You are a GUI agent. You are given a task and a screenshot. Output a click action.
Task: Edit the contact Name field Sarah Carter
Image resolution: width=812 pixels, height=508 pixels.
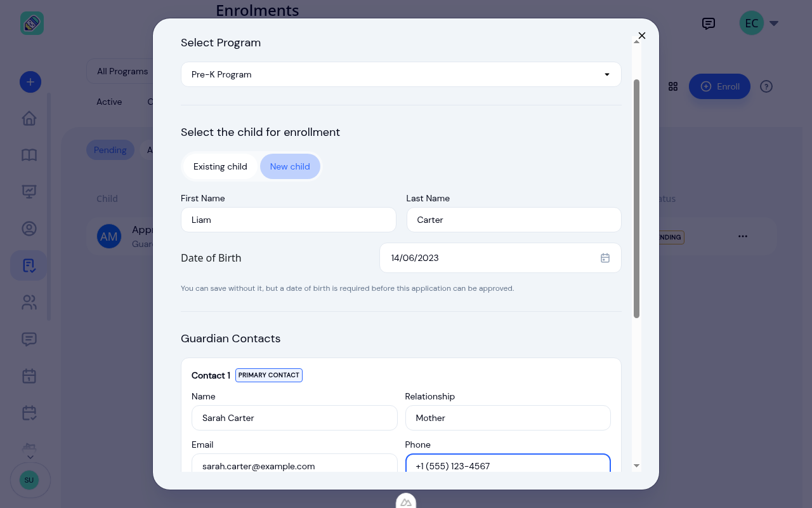(x=294, y=418)
